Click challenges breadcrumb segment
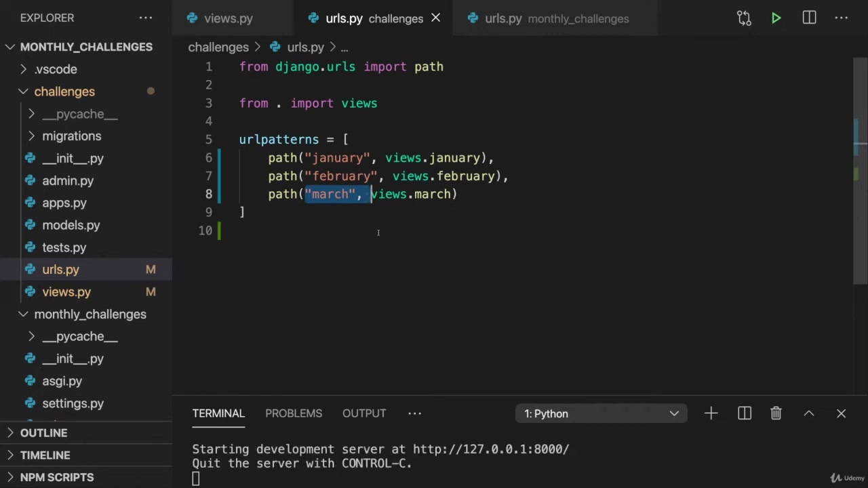The image size is (868, 488). pyautogui.click(x=218, y=47)
